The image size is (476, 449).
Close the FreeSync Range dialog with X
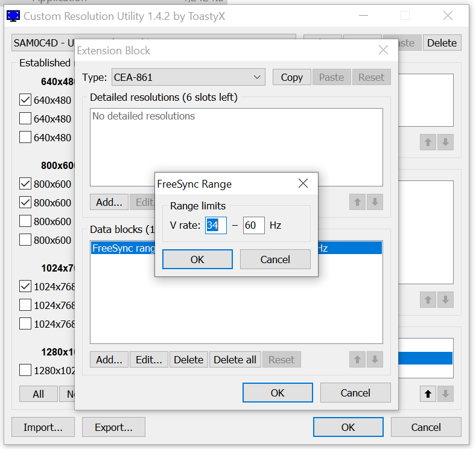coord(303,183)
